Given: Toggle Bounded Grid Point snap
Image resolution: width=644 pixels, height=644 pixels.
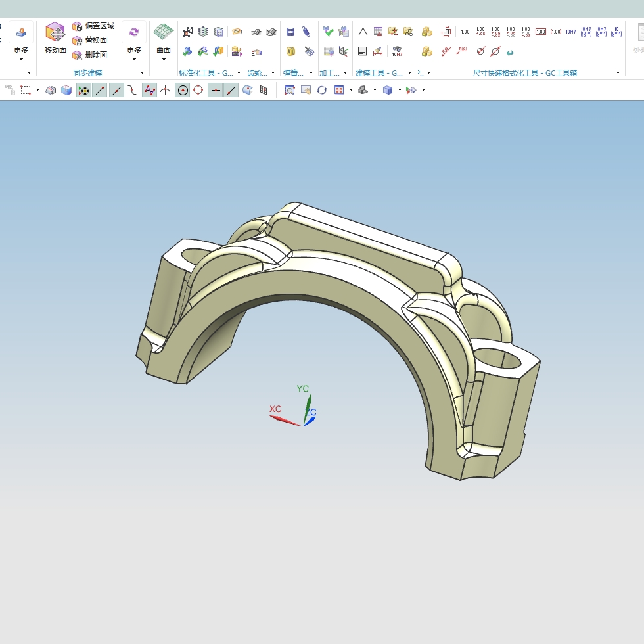Looking at the screenshot, I should click(264, 91).
